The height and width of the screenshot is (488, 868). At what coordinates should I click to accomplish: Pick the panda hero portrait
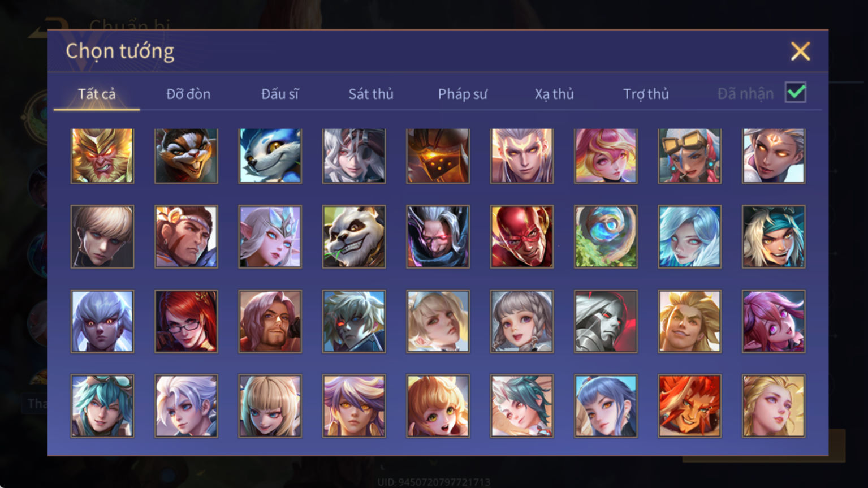pos(354,236)
